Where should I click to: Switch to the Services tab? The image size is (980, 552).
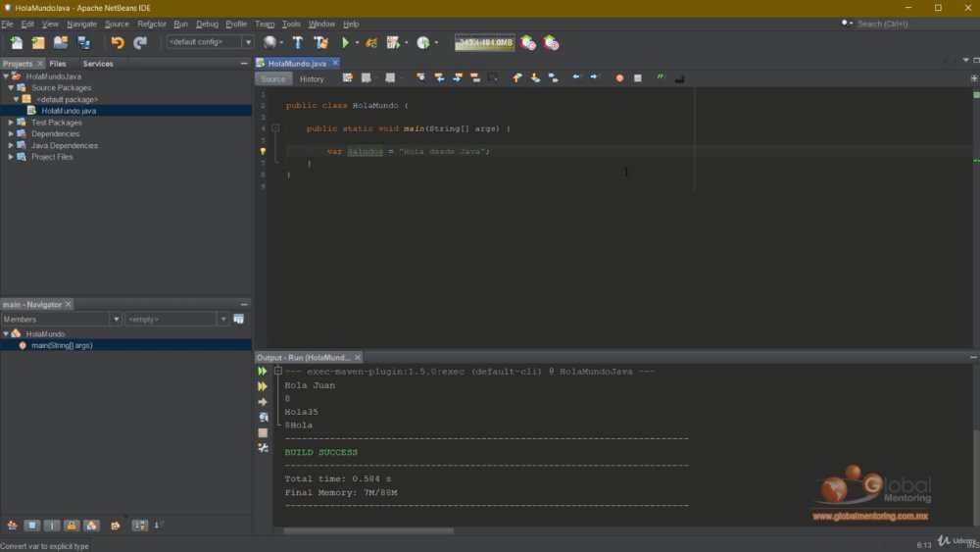click(x=98, y=64)
